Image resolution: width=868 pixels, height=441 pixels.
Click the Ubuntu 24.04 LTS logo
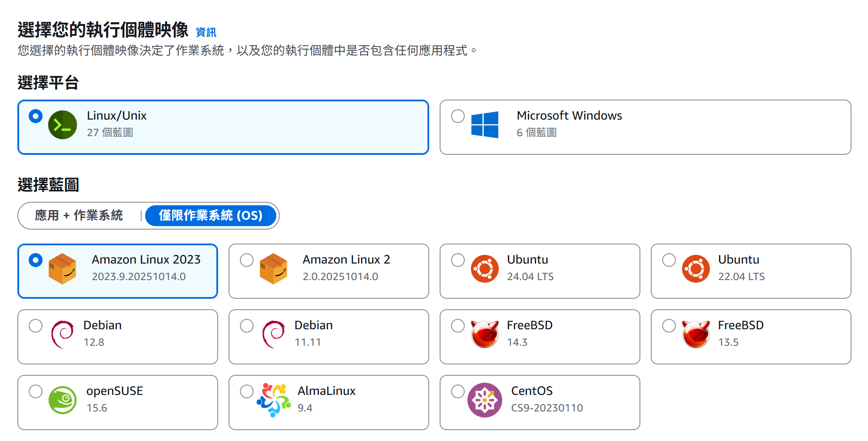[x=484, y=269]
